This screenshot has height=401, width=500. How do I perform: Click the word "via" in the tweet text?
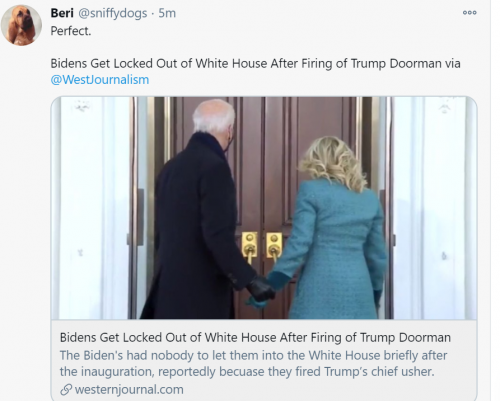click(x=453, y=63)
